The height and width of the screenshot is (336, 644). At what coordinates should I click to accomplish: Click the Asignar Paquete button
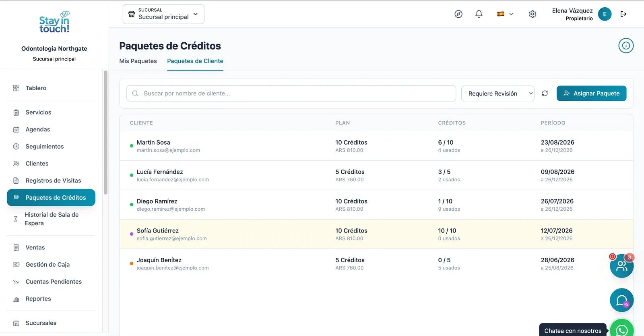pyautogui.click(x=591, y=93)
